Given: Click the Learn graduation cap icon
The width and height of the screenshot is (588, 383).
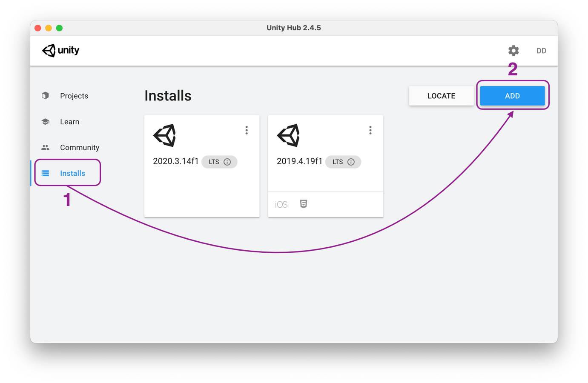Looking at the screenshot, I should tap(46, 122).
